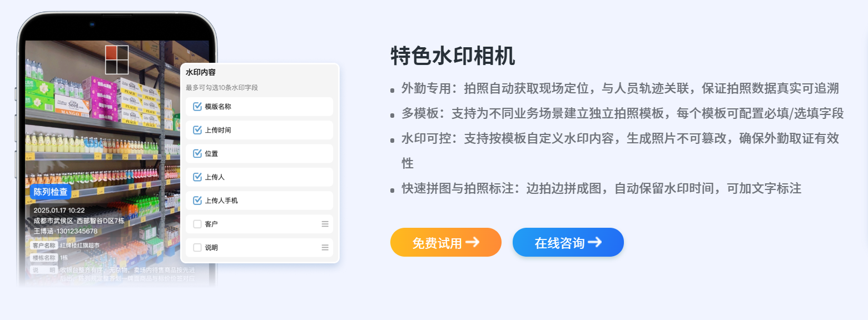Open 在线咨询 via the blue button

click(x=568, y=242)
